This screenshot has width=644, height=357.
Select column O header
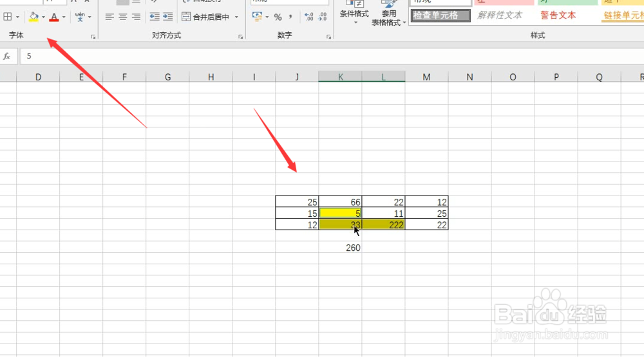(513, 77)
